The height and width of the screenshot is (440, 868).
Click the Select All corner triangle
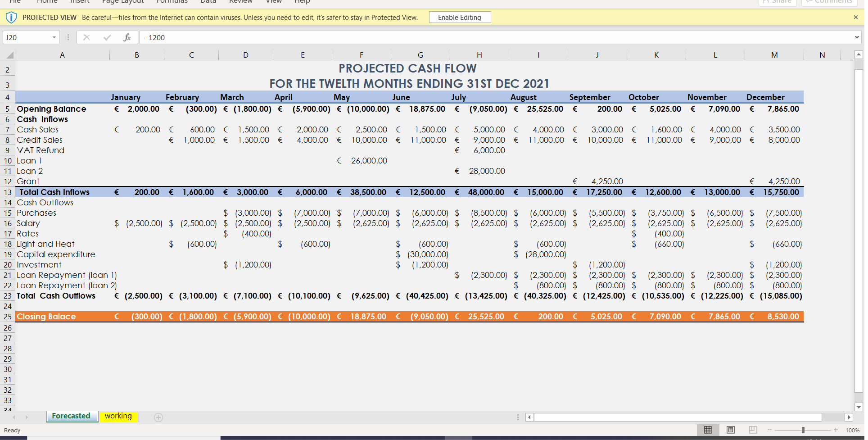point(9,55)
